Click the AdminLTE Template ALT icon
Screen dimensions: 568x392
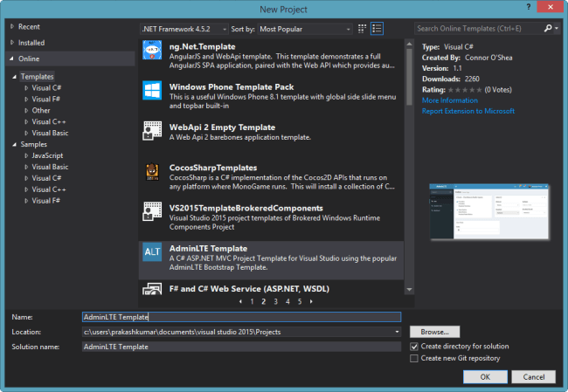[152, 252]
